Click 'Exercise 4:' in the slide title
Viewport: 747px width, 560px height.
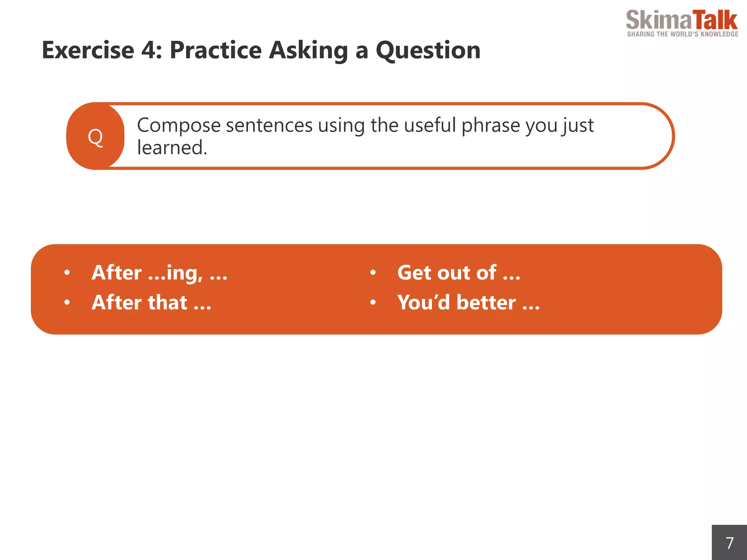[x=102, y=50]
